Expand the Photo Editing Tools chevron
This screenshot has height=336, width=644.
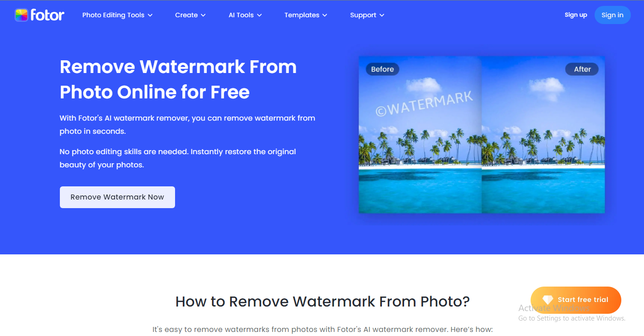tap(150, 15)
